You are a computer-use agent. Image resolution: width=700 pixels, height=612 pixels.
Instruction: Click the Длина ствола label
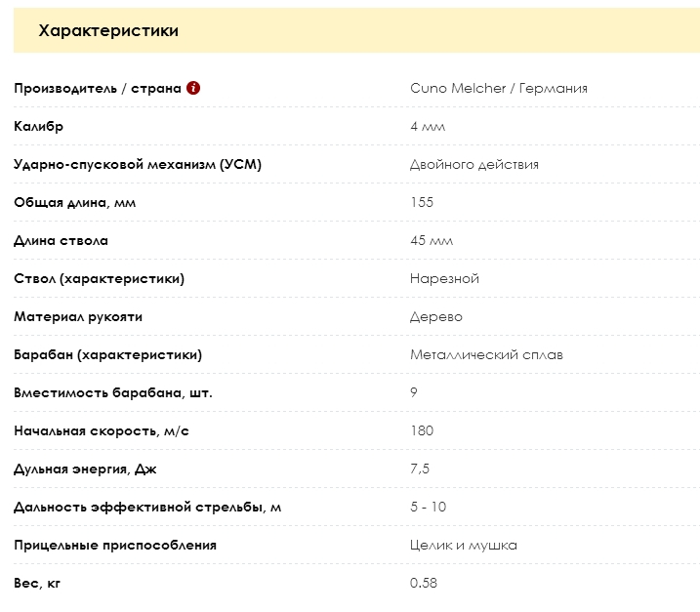point(61,241)
